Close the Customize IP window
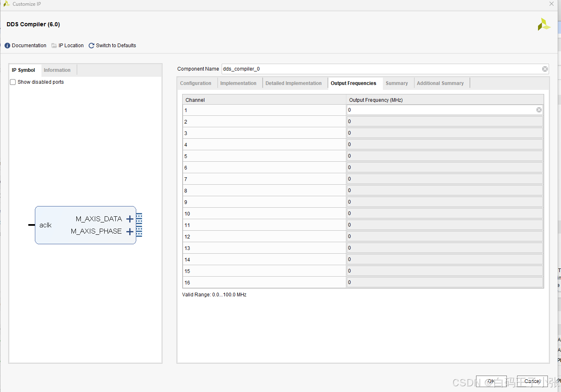Image resolution: width=561 pixels, height=392 pixels. pos(552,4)
